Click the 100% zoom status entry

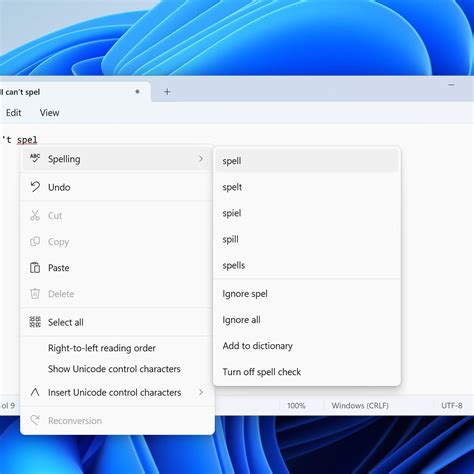[x=296, y=406]
